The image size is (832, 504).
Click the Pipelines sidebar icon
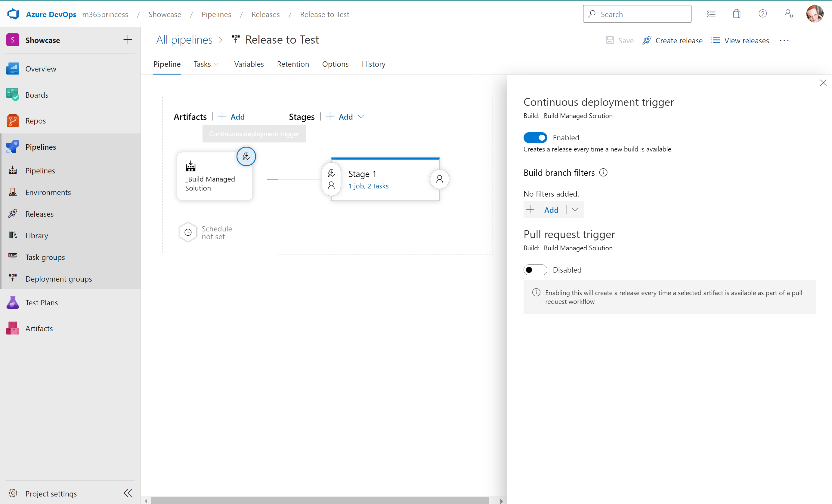pos(12,146)
